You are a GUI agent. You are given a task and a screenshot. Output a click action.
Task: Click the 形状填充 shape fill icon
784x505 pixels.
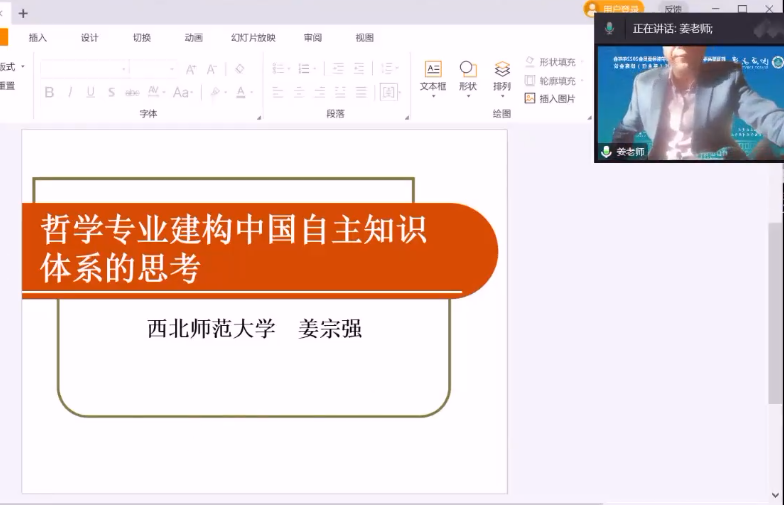point(530,62)
